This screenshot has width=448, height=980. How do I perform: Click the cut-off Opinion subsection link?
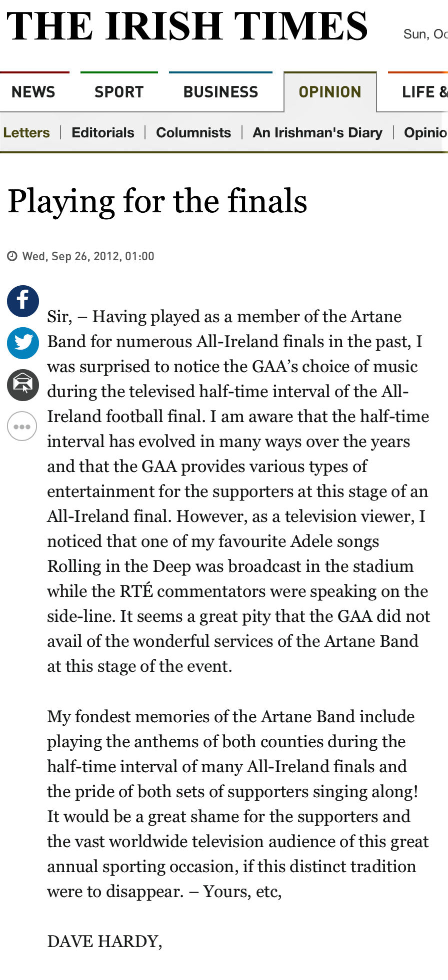tap(425, 132)
